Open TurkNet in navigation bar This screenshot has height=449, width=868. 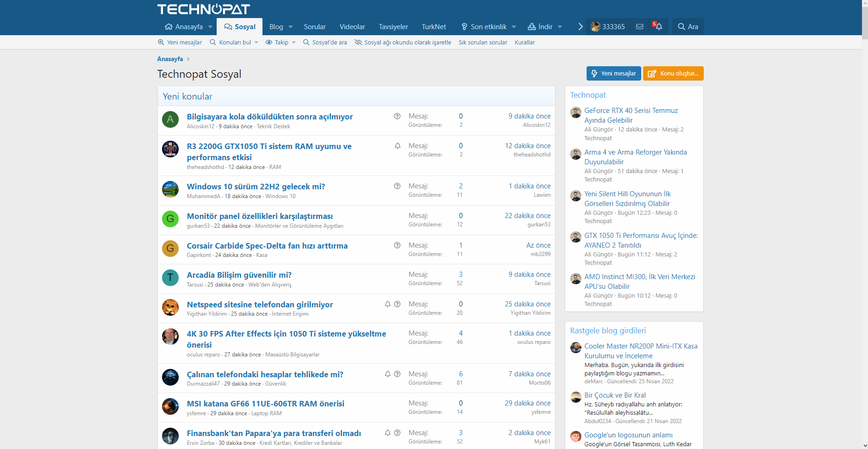[434, 27]
